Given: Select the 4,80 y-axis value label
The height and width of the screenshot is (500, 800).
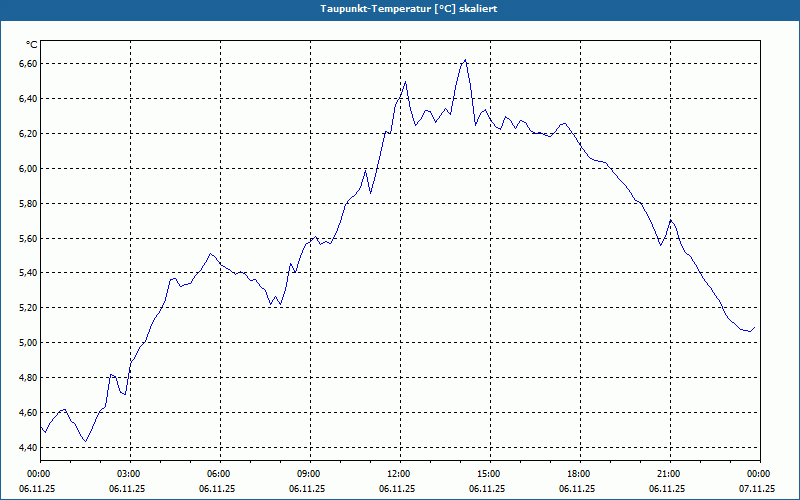Looking at the screenshot, I should click(28, 378).
